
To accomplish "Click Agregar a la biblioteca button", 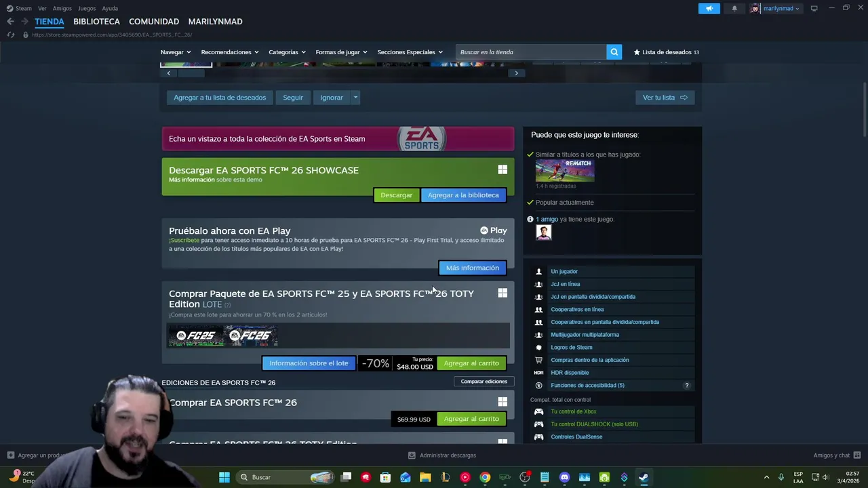I will click(x=463, y=195).
